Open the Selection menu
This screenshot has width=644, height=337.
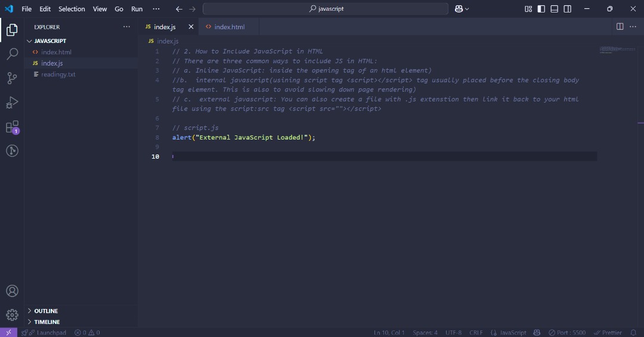coord(72,8)
